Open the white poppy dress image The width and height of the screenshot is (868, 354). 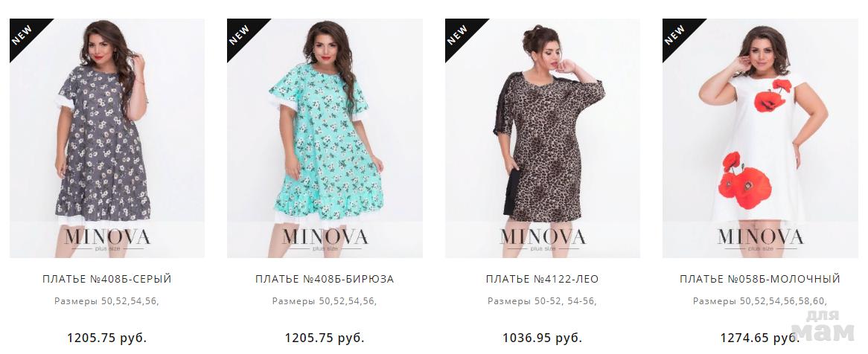pyautogui.click(x=760, y=138)
